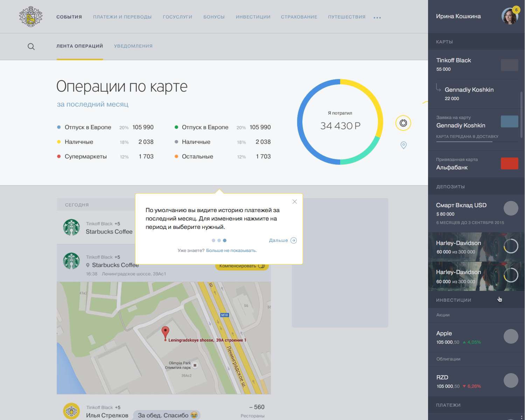This screenshot has height=420, width=525.
Task: Click the card delivery progress bar
Action: click(477, 142)
